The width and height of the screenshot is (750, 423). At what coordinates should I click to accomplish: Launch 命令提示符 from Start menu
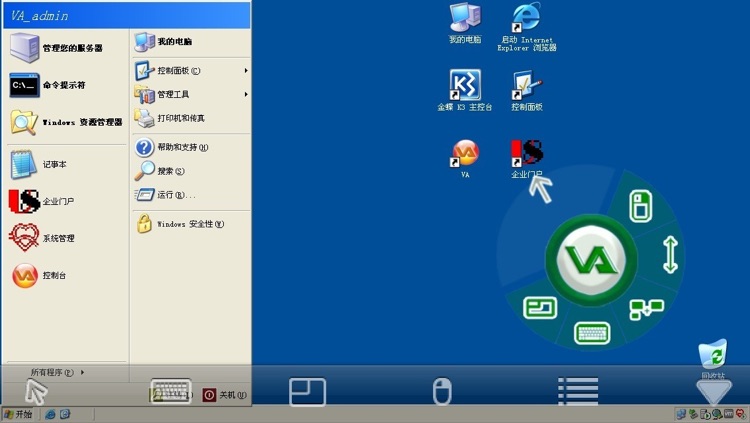click(x=48, y=85)
